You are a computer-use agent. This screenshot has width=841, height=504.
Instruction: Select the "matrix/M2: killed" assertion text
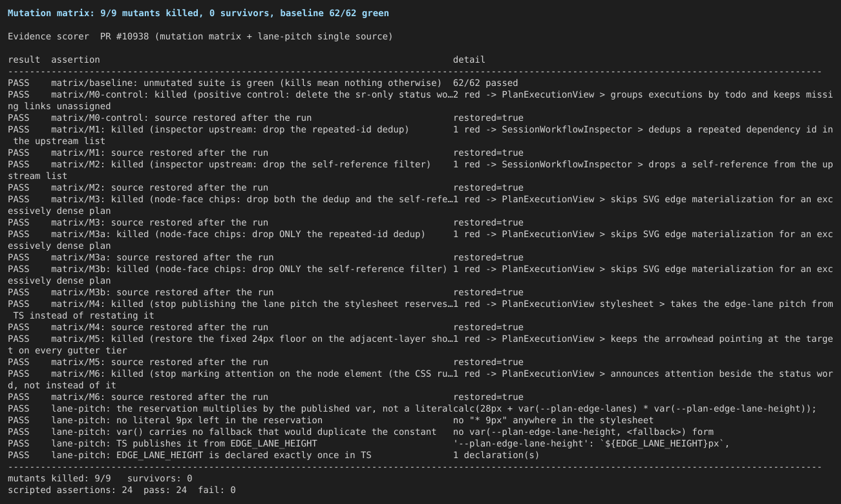click(241, 164)
